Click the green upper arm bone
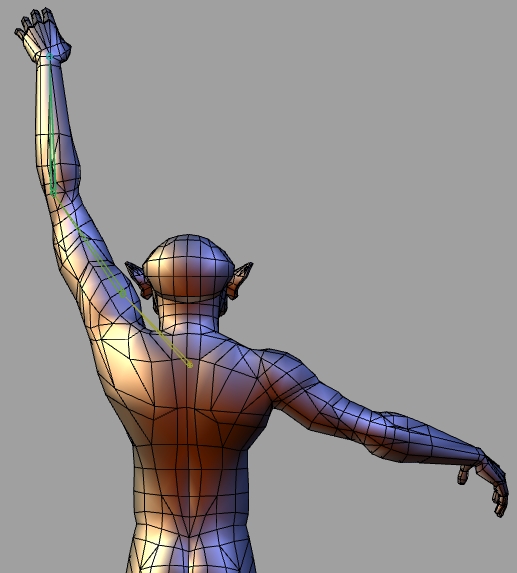The width and height of the screenshot is (517, 573). 88,243
